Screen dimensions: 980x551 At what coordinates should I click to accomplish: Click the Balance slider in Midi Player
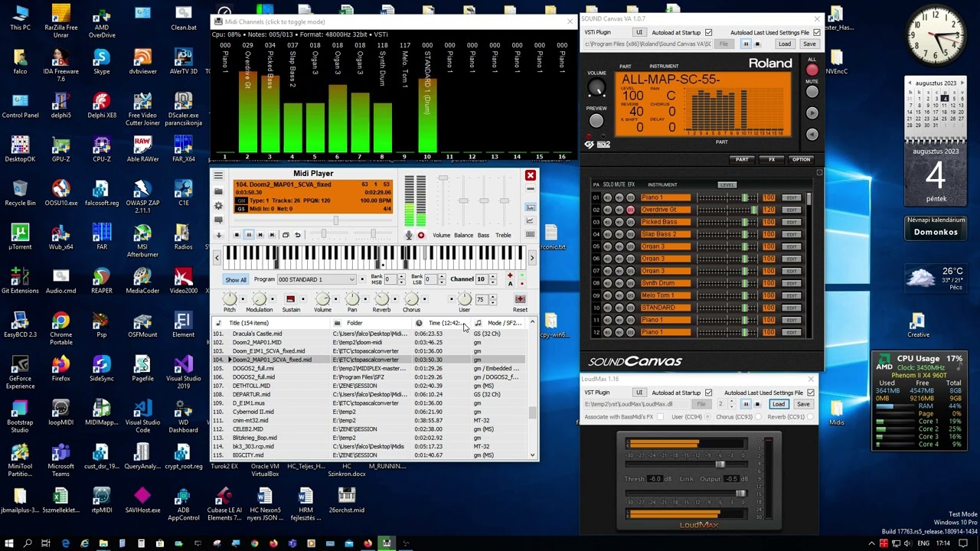click(x=463, y=201)
